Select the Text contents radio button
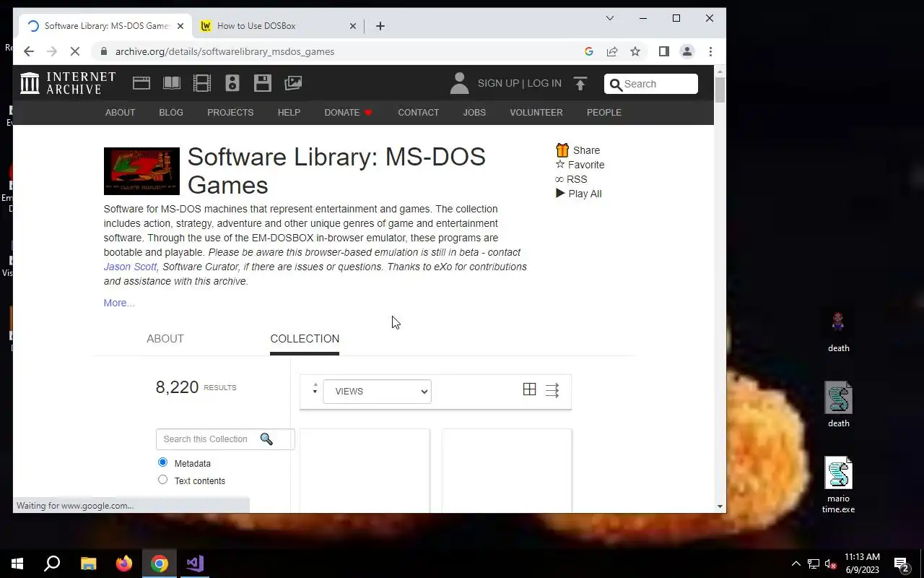Screen dimensions: 924x578 (x=162, y=480)
